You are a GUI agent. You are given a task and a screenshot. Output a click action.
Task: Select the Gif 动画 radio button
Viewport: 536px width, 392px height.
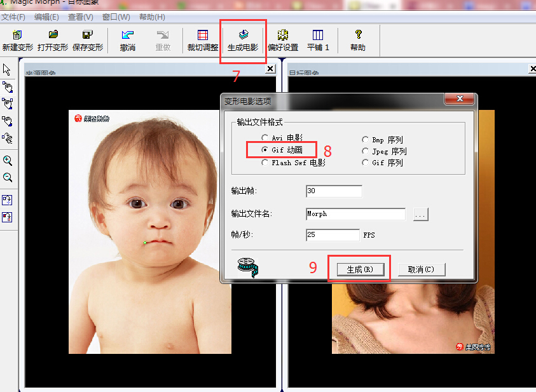[265, 149]
